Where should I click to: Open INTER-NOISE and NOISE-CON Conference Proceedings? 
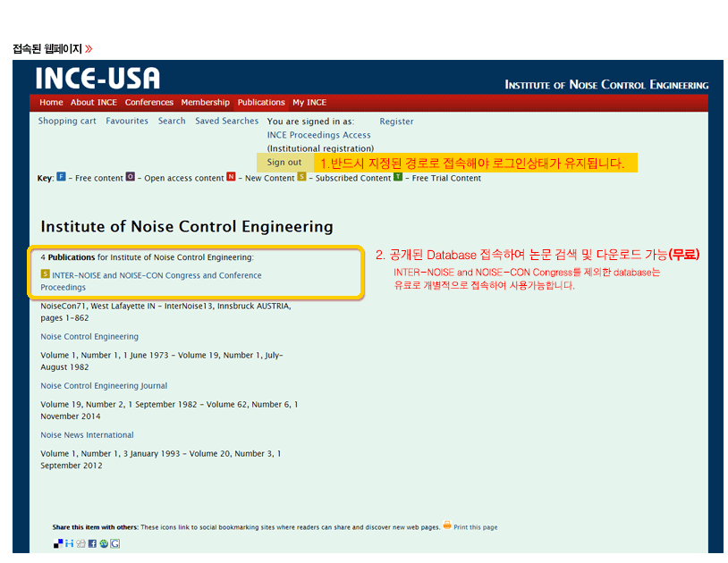151,281
